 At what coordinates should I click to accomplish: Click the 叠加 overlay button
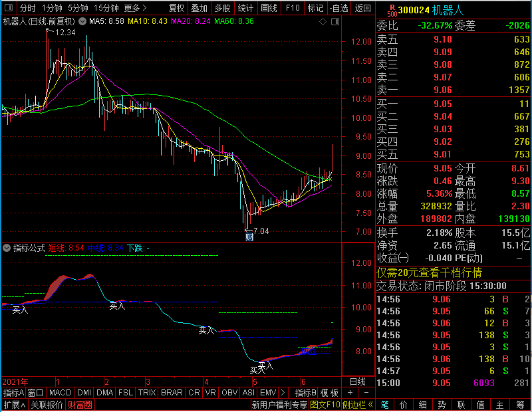(199, 8)
